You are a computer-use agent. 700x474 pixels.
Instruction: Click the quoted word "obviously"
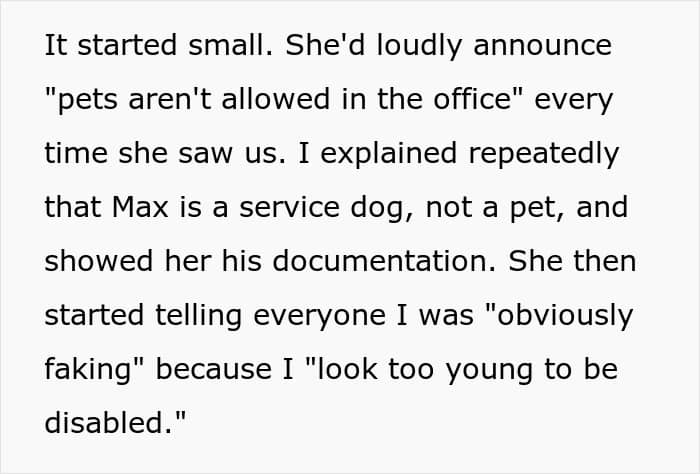(558, 315)
